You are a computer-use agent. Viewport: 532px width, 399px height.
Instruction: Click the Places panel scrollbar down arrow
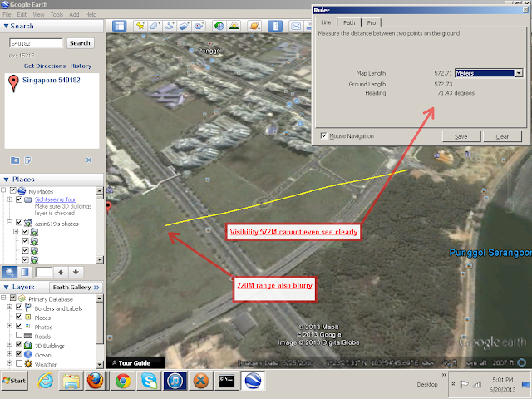tap(100, 260)
